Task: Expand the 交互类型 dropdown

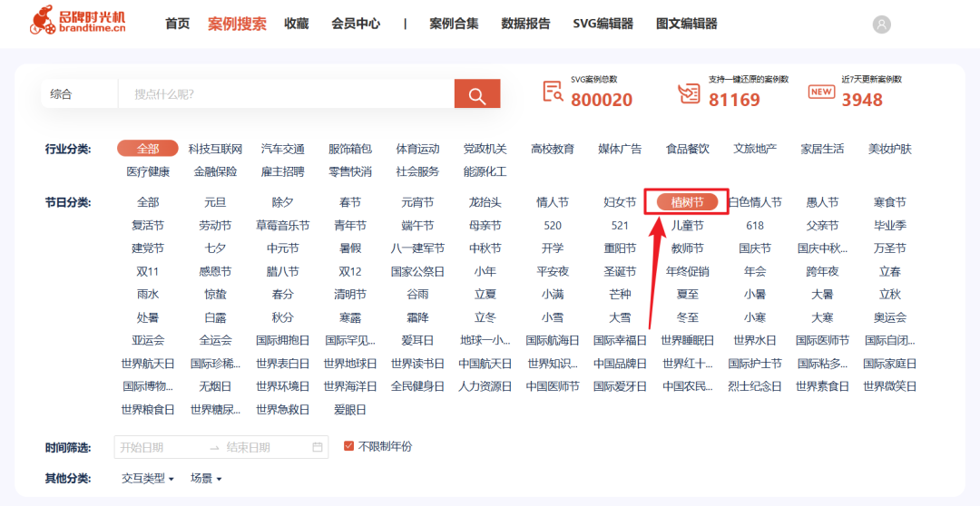Action: [x=148, y=479]
